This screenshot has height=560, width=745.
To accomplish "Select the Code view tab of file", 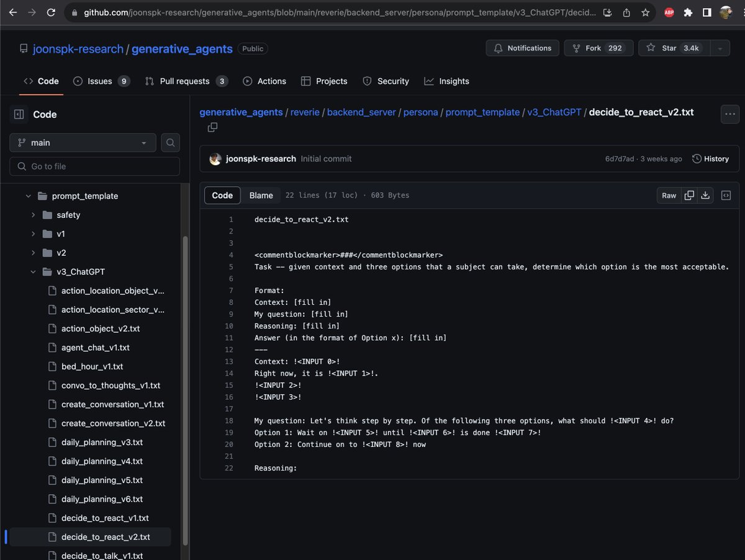I will [x=222, y=196].
